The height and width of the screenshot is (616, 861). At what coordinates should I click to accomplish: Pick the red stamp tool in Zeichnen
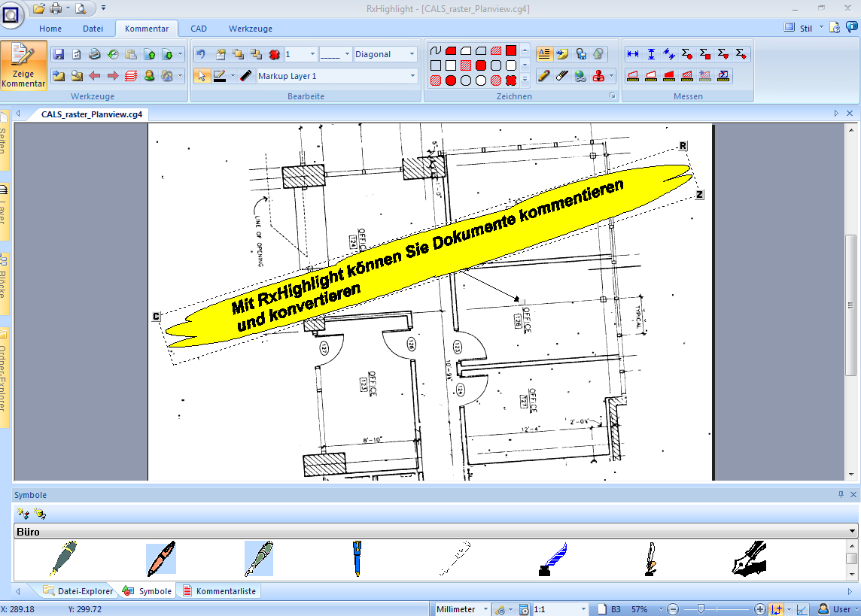coord(599,76)
